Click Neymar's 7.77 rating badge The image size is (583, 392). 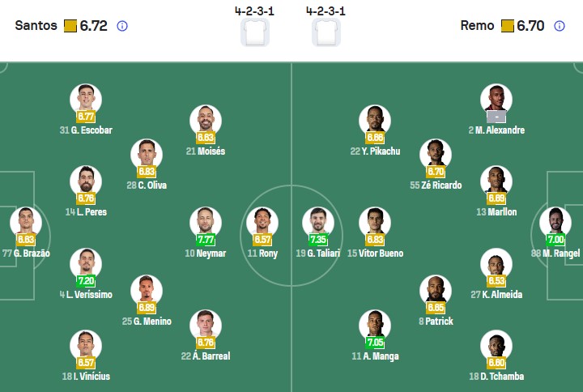click(206, 240)
